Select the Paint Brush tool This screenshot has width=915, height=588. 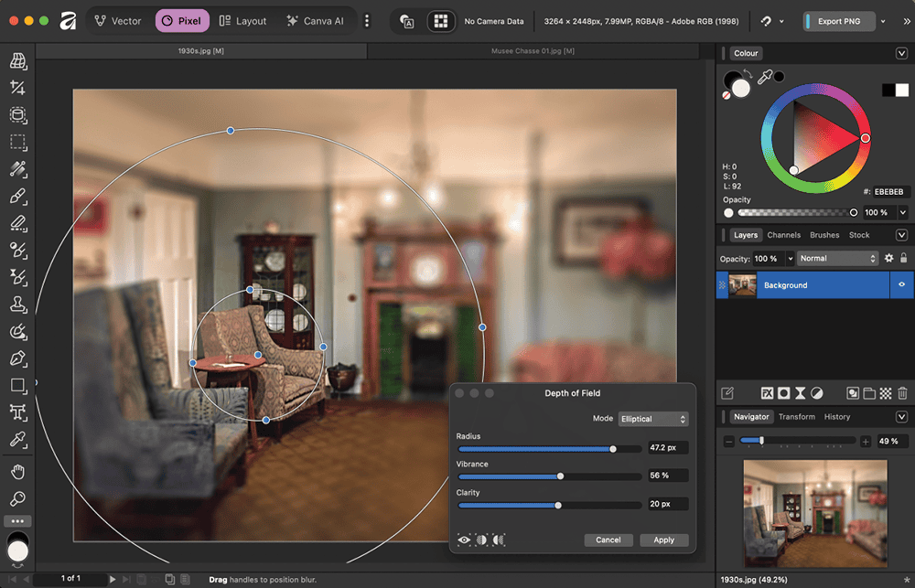pyautogui.click(x=17, y=196)
